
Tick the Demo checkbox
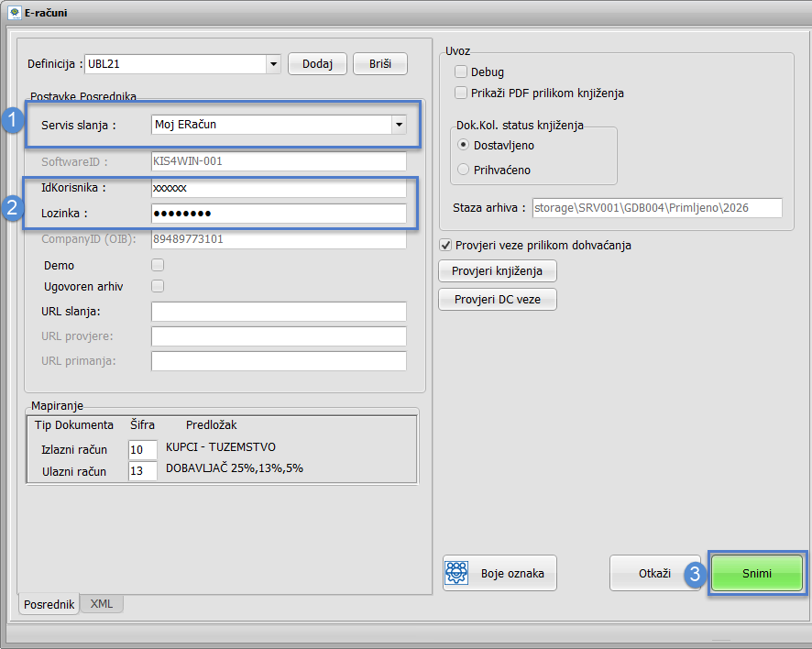(158, 265)
